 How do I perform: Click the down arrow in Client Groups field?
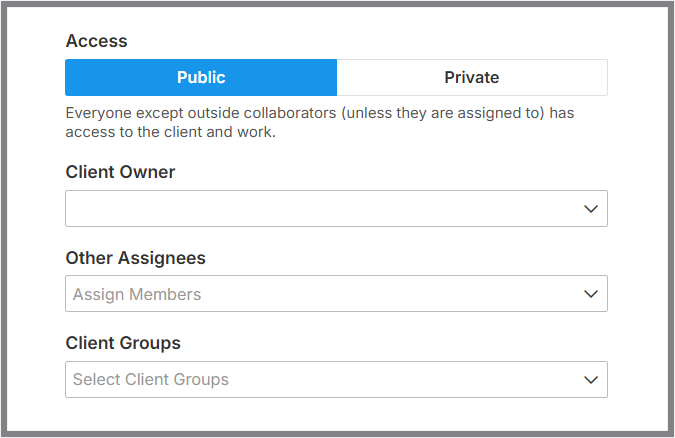tap(591, 380)
